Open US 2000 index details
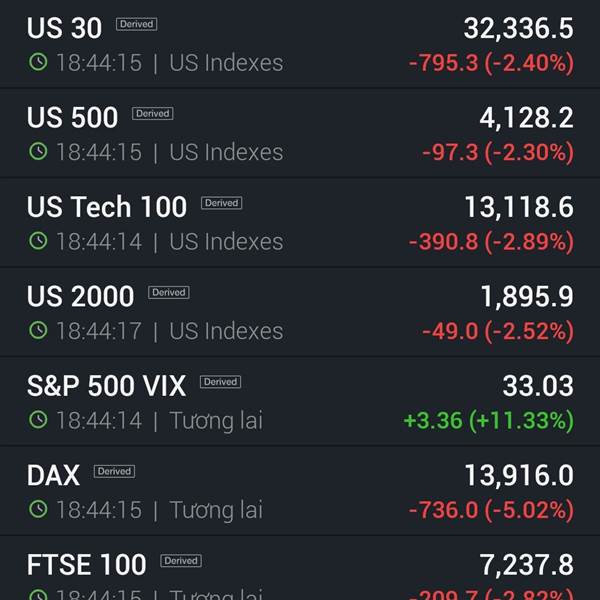The image size is (600, 600). [300, 313]
